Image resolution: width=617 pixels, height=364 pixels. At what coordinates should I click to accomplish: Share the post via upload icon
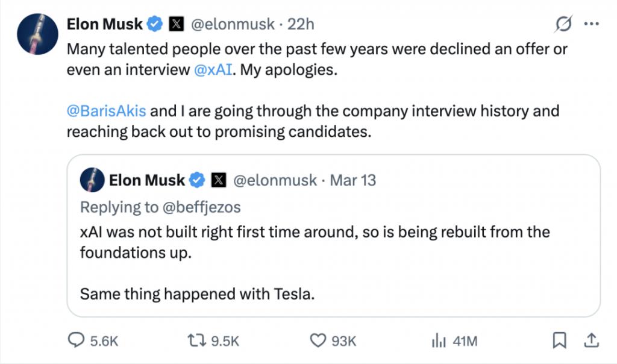coord(591,341)
